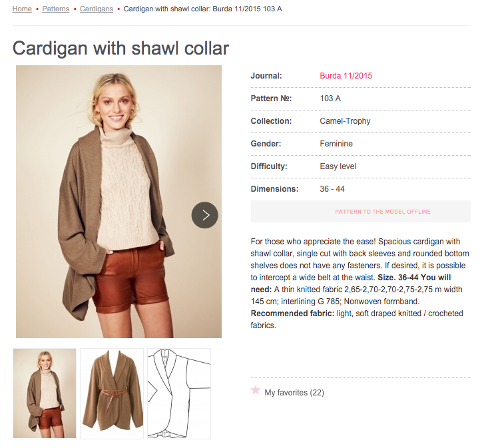This screenshot has width=482, height=448.
Task: Click the Feminine gender value
Action: point(336,144)
